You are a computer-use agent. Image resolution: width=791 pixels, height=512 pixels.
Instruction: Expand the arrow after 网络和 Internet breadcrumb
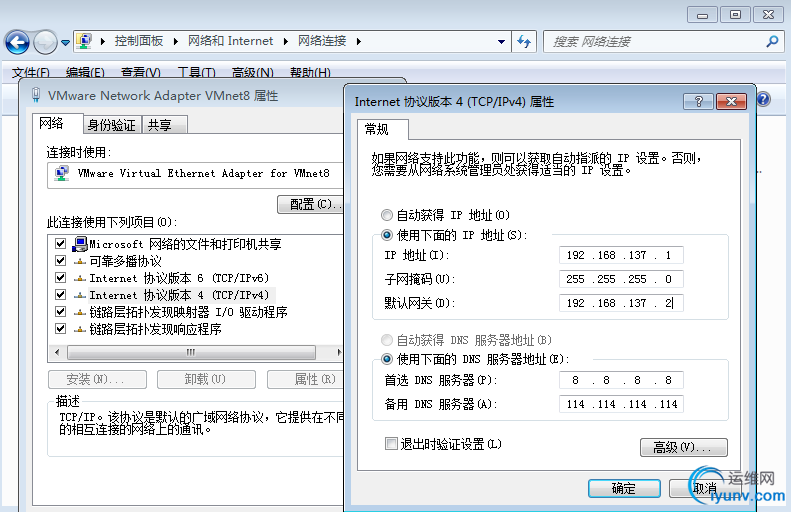click(286, 41)
